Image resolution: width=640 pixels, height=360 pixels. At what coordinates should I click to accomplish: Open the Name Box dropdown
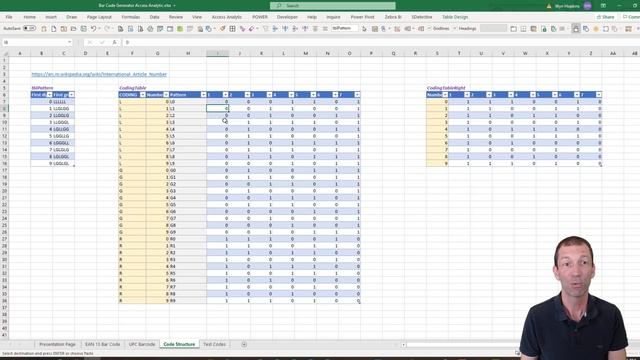(x=69, y=42)
